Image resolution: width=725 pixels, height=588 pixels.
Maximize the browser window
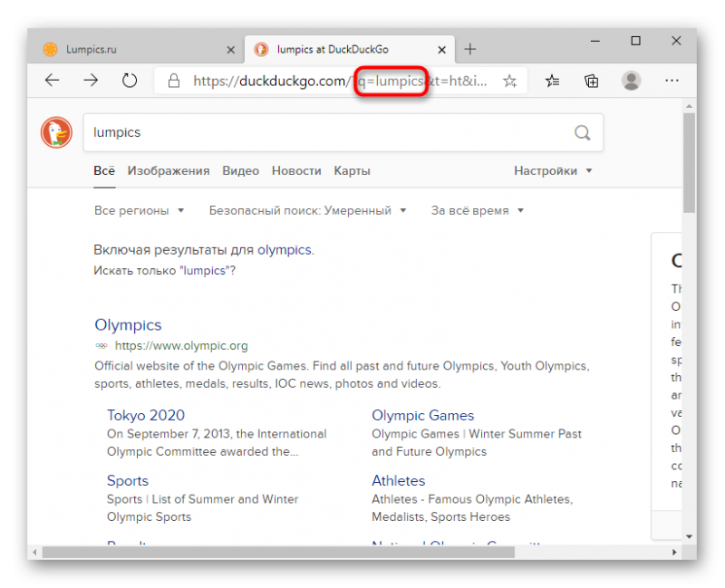[636, 41]
